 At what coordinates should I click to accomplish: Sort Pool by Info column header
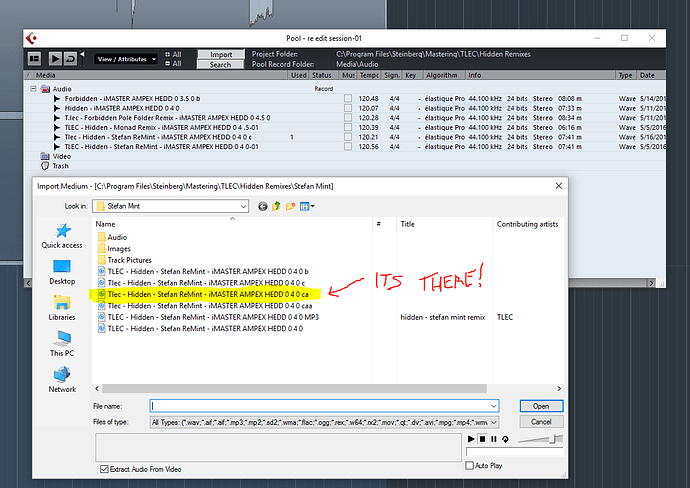[x=540, y=75]
